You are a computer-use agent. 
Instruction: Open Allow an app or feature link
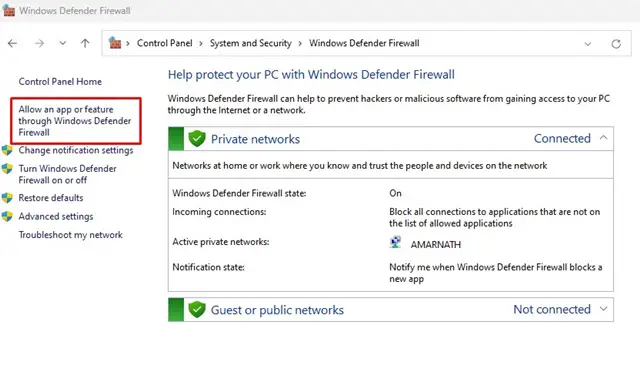(75, 121)
